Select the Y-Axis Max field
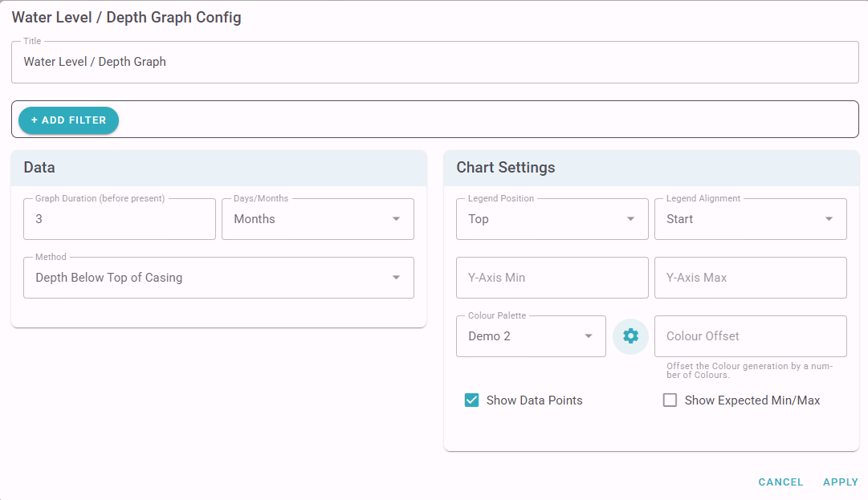This screenshot has height=500, width=868. click(750, 278)
